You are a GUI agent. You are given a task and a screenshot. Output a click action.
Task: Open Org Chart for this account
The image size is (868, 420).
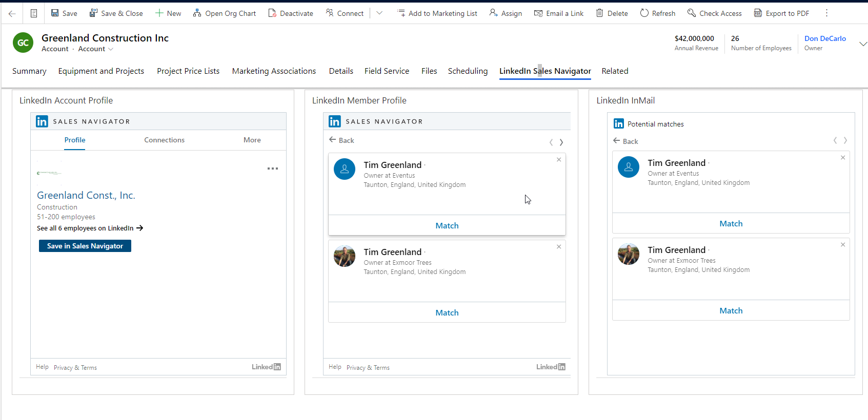tap(225, 13)
